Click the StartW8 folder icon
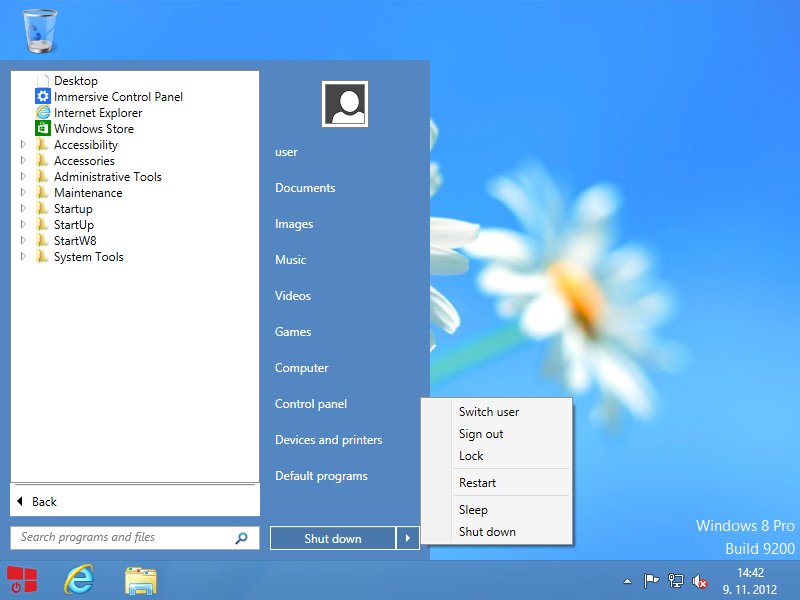This screenshot has height=600, width=800. pos(43,240)
